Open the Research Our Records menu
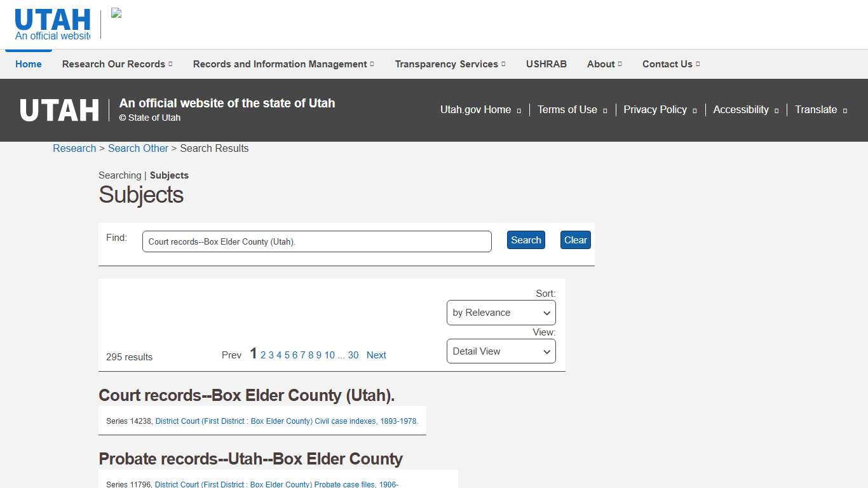This screenshot has width=868, height=488. pos(117,64)
